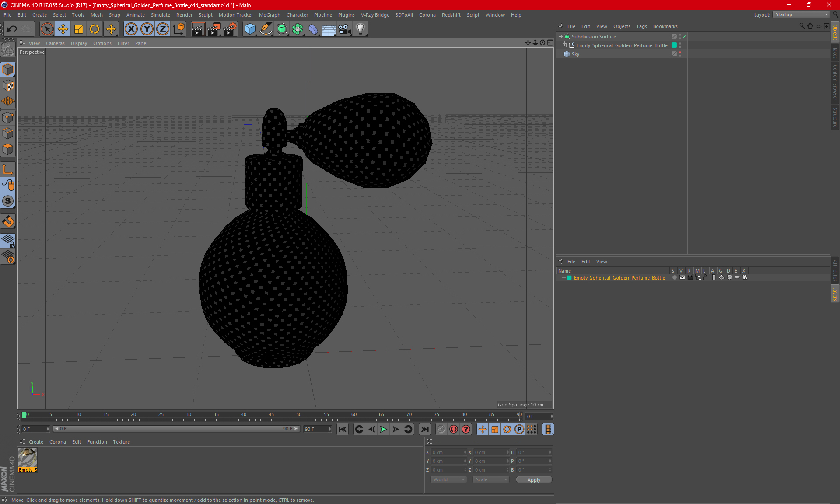Viewport: 840px width, 504px height.
Task: Enable Axis tool in left palette
Action: coord(8,169)
